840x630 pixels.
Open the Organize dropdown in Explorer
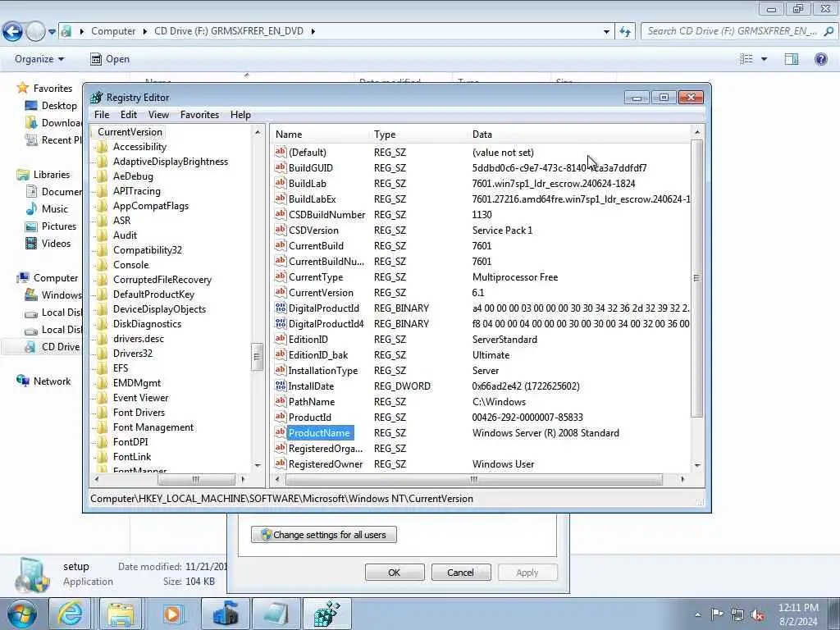pos(39,59)
